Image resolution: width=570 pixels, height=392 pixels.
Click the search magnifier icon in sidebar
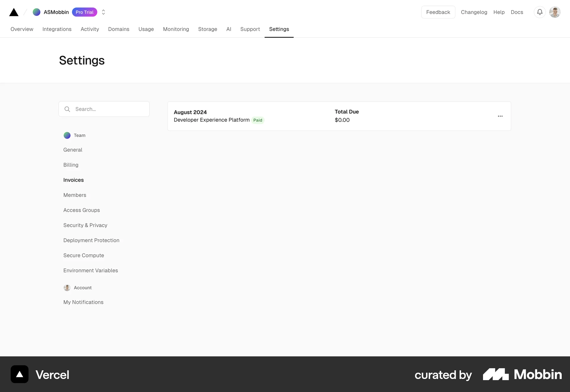[67, 109]
